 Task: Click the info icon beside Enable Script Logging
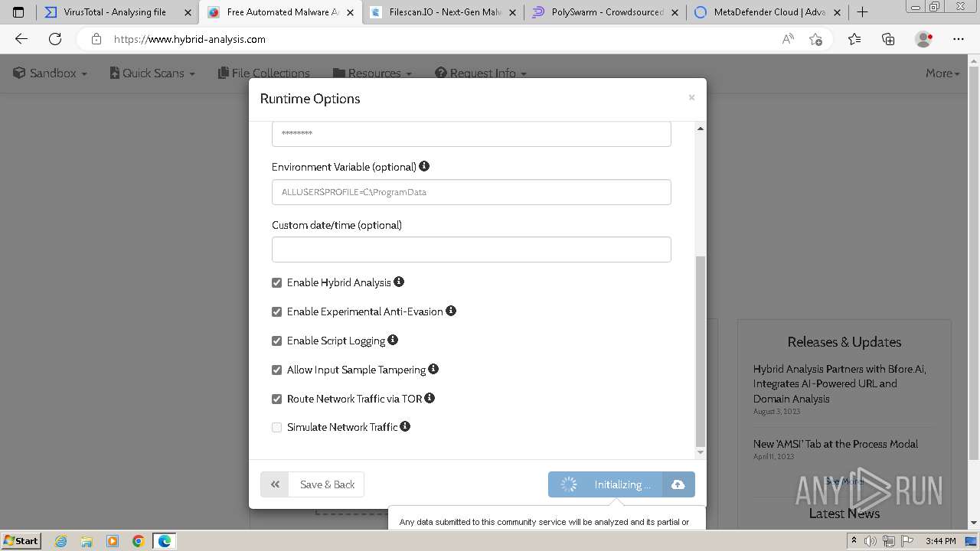pos(393,340)
